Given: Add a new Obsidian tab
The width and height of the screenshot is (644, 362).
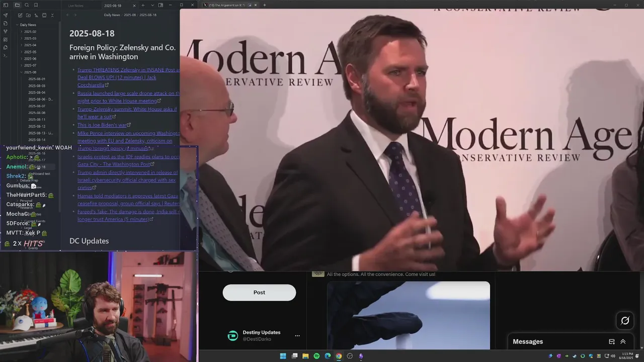Looking at the screenshot, I should point(143,6).
